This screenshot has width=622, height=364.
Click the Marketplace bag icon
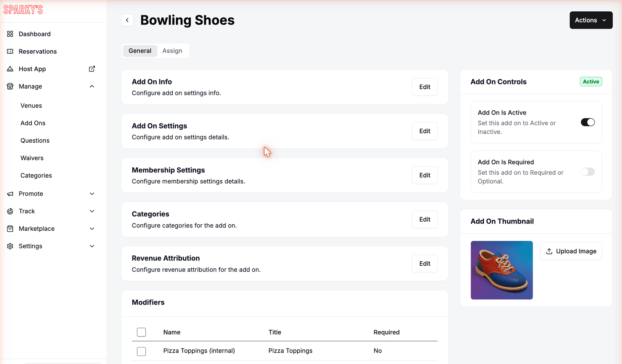click(x=10, y=229)
